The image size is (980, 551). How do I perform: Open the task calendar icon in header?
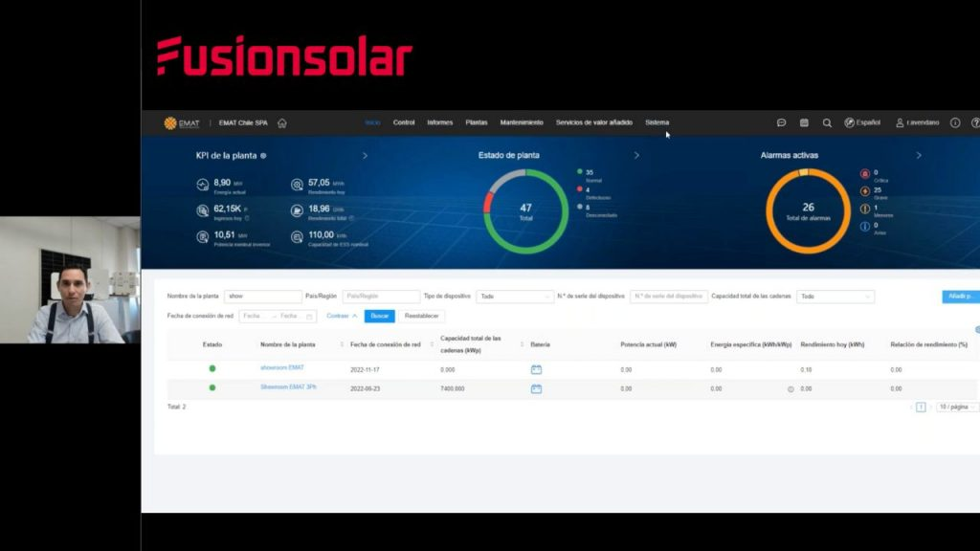[x=804, y=123]
